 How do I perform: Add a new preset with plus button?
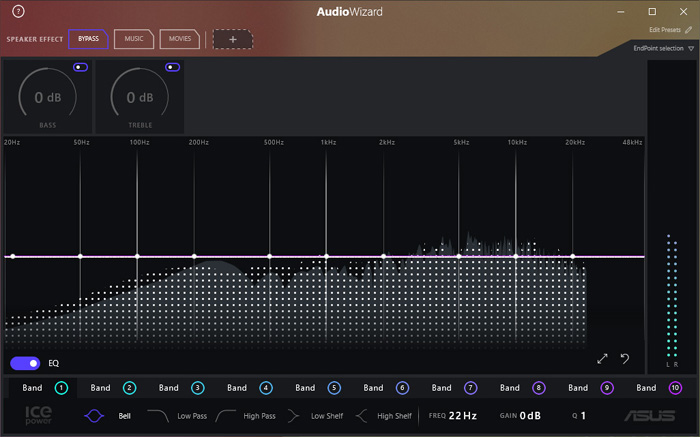point(233,39)
